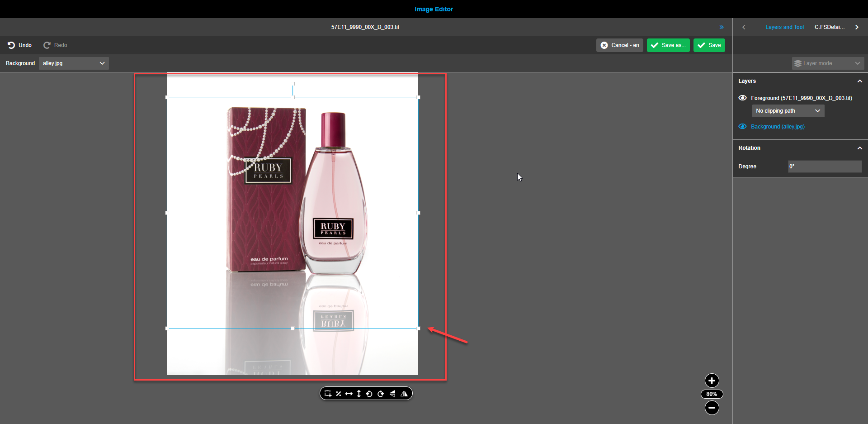
Task: Rotate the image clockwise
Action: pyautogui.click(x=381, y=393)
